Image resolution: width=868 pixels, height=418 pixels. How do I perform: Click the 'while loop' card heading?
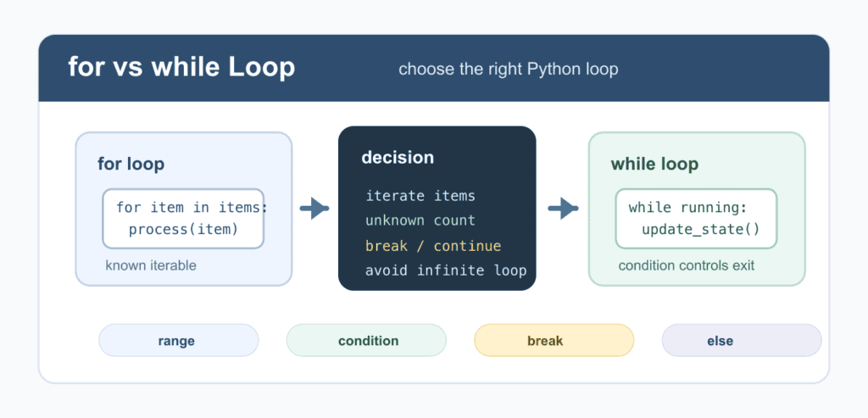coord(654,164)
